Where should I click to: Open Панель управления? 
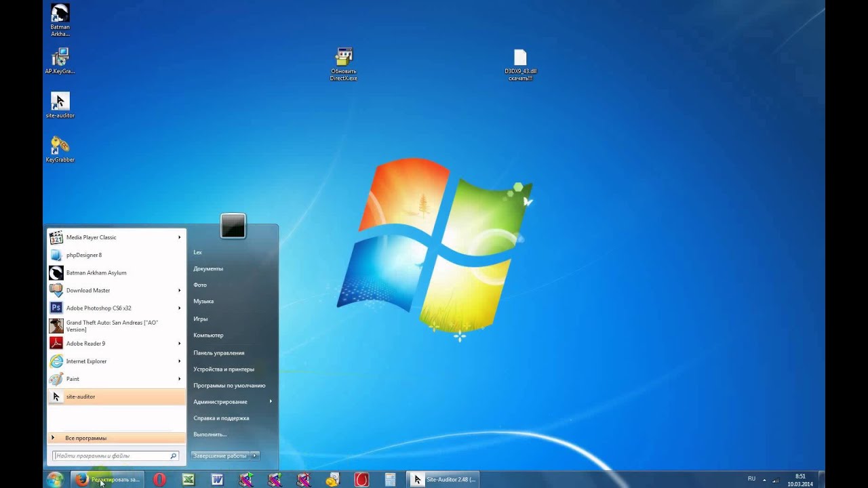pyautogui.click(x=218, y=352)
